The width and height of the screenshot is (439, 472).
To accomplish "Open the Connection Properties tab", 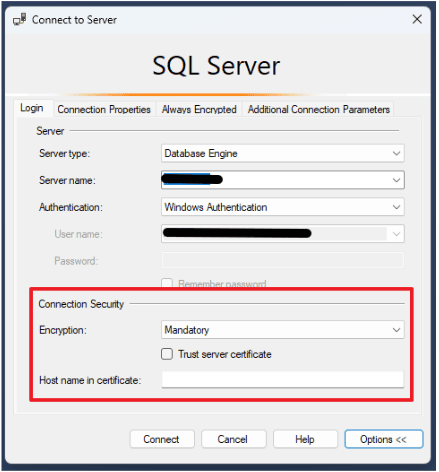I will pyautogui.click(x=104, y=109).
